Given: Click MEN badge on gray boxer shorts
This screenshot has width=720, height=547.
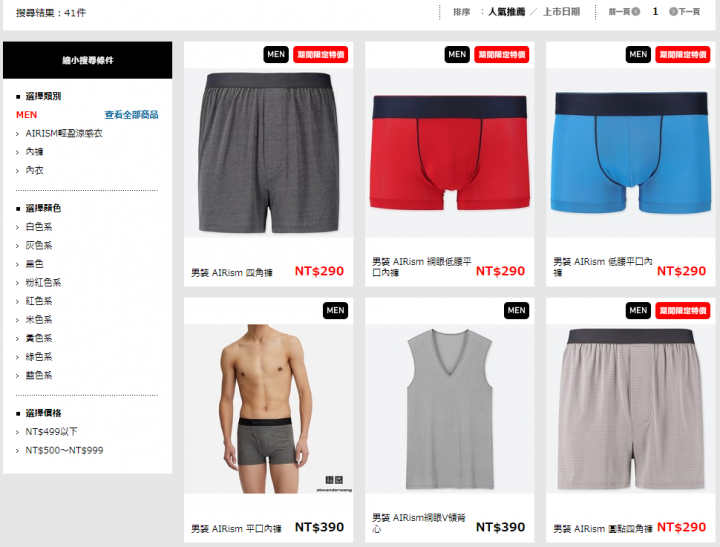Looking at the screenshot, I should 276,54.
